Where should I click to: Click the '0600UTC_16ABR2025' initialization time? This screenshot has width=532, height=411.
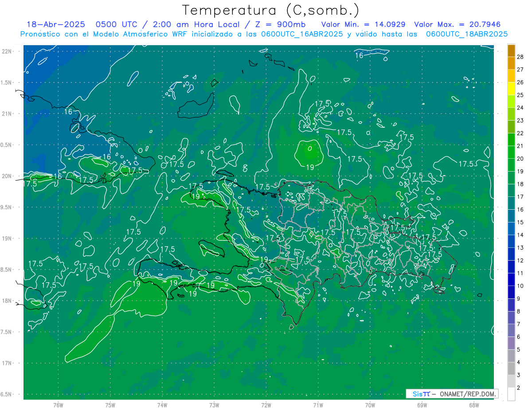pyautogui.click(x=302, y=34)
